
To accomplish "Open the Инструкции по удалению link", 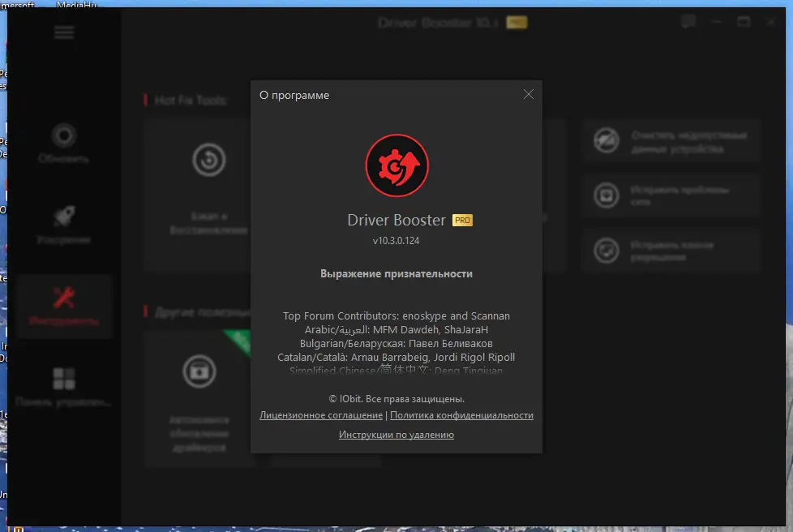I will [x=396, y=434].
